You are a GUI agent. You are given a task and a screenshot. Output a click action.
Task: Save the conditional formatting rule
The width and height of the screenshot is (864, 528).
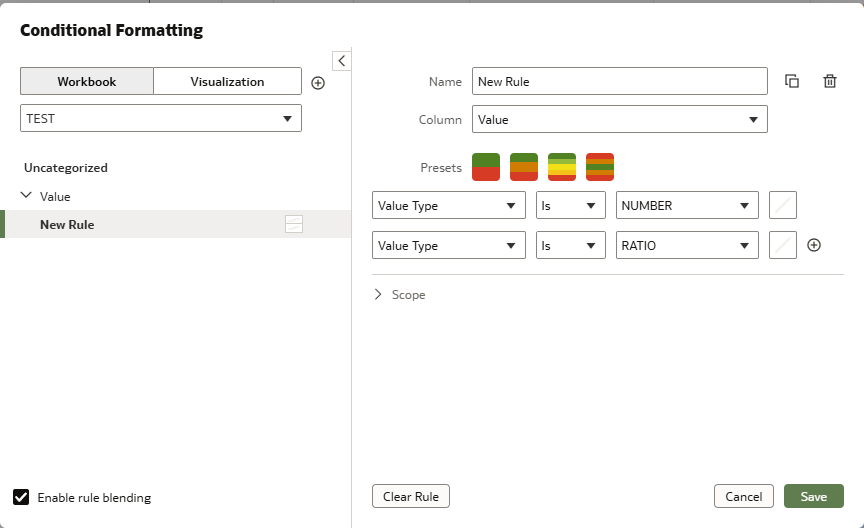(814, 496)
